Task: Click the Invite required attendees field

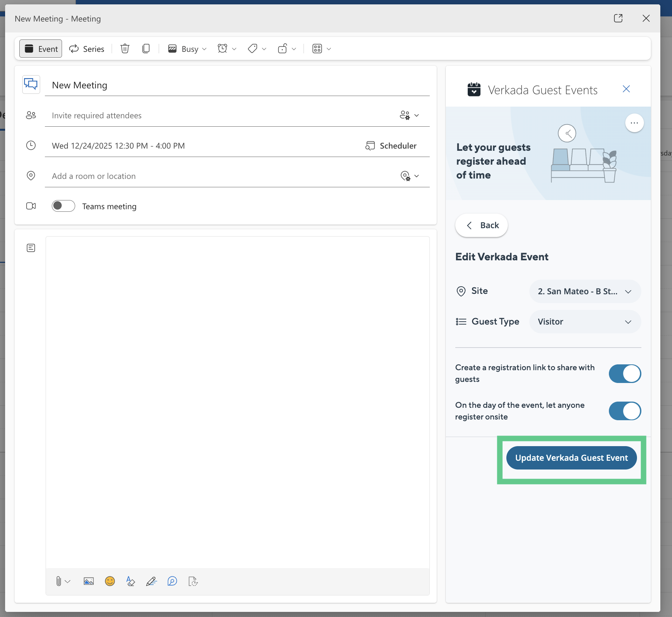Action: [x=219, y=116]
